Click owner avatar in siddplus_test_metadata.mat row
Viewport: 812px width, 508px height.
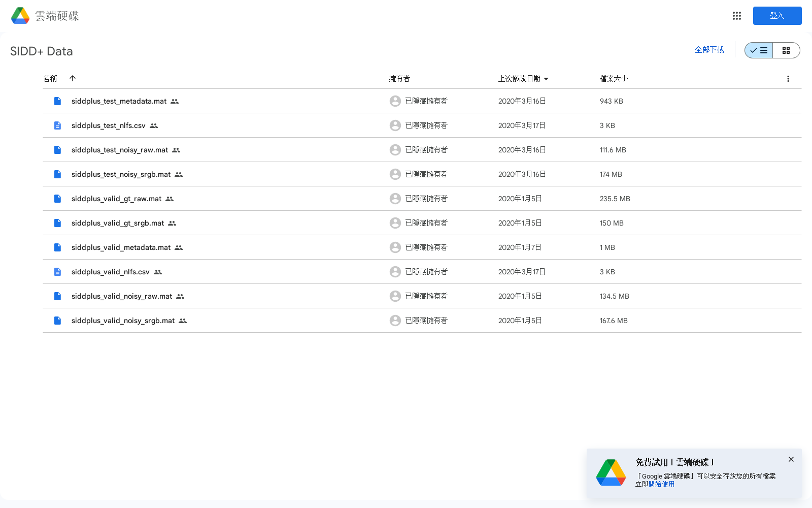(395, 101)
